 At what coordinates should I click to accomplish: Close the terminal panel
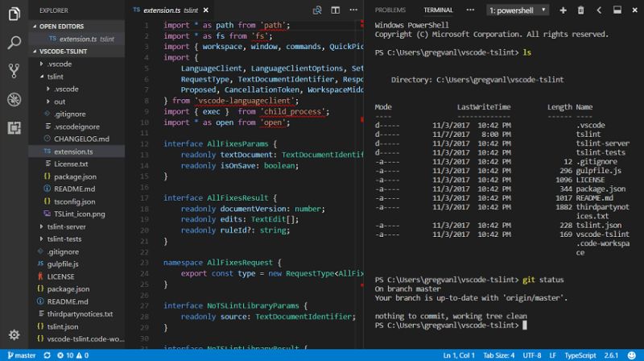pos(634,10)
